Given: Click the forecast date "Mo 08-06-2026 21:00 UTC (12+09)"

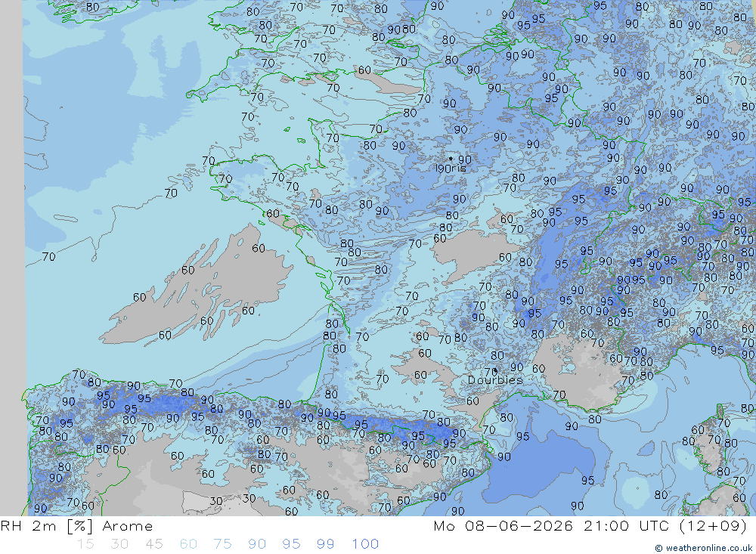Looking at the screenshot, I should pos(590,525).
